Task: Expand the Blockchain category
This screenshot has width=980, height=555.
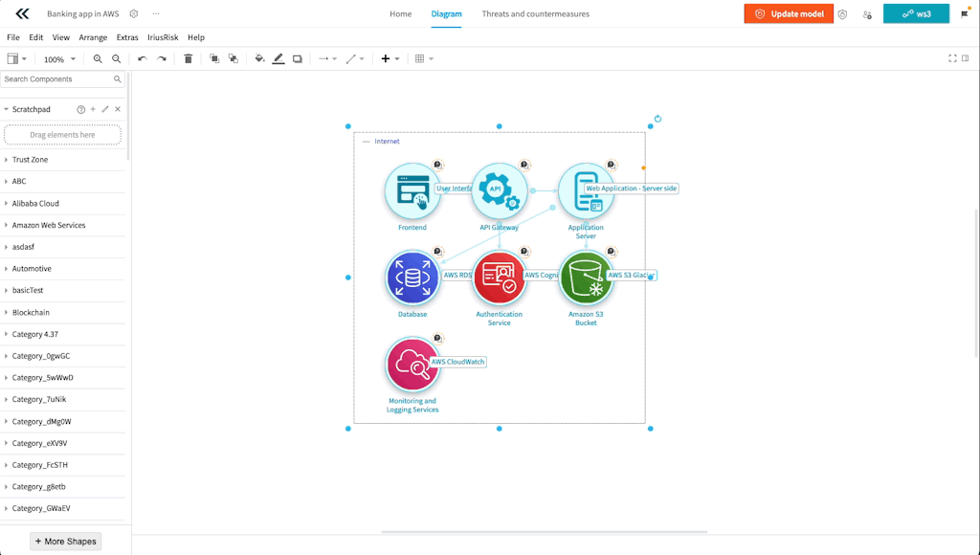Action: [x=62, y=313]
